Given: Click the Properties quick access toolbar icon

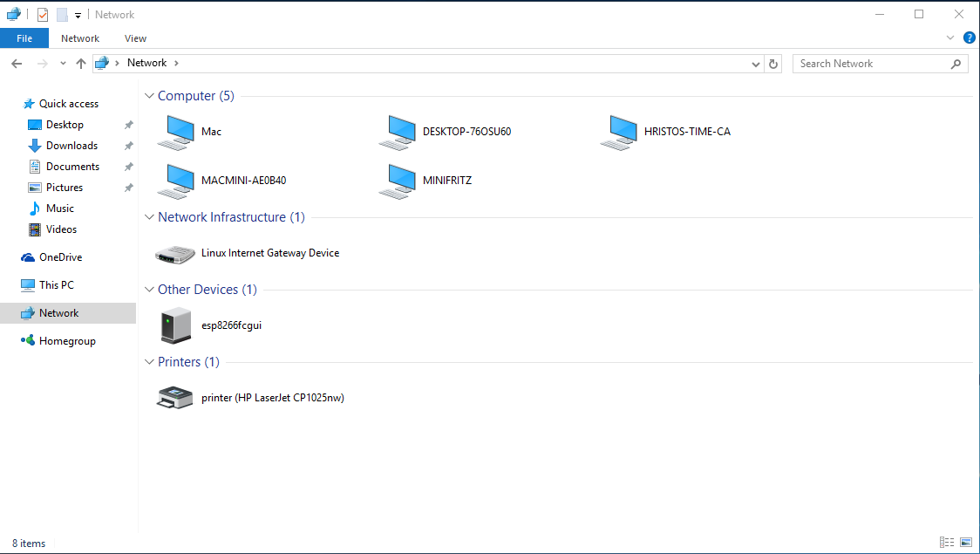Looking at the screenshot, I should click(x=43, y=14).
